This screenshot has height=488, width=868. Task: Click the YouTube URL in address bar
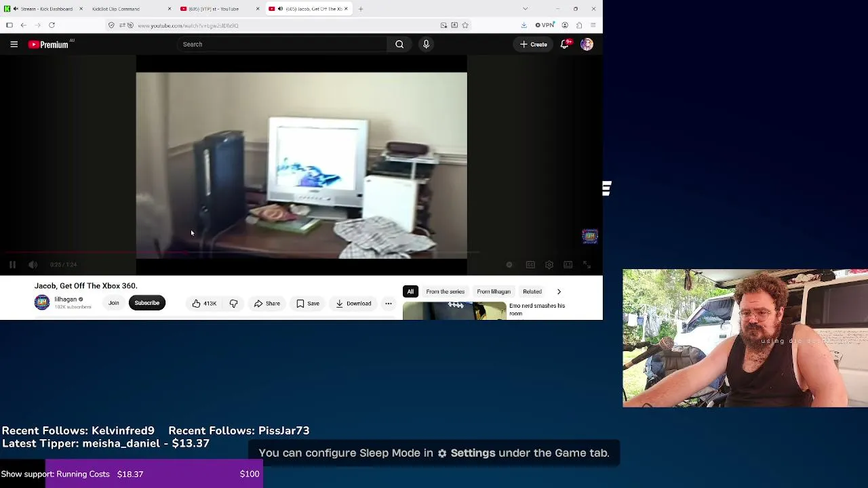(189, 26)
